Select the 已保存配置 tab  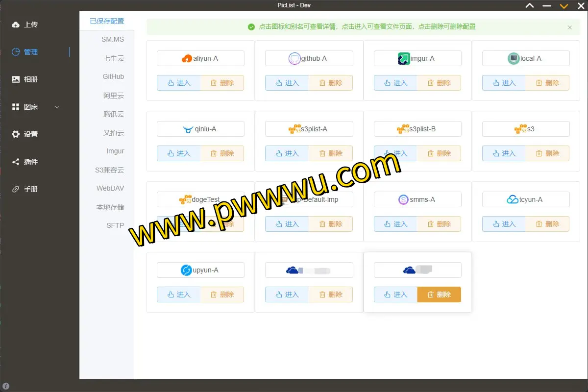point(107,21)
